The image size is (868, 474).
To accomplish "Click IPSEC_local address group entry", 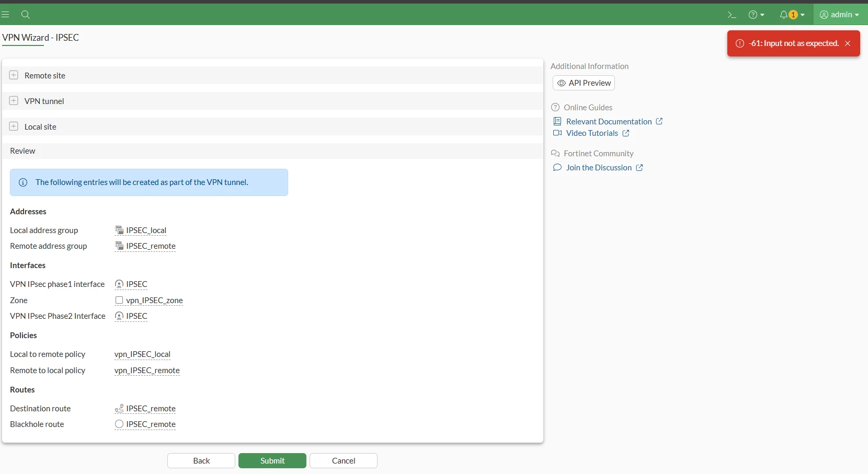I will pos(146,230).
